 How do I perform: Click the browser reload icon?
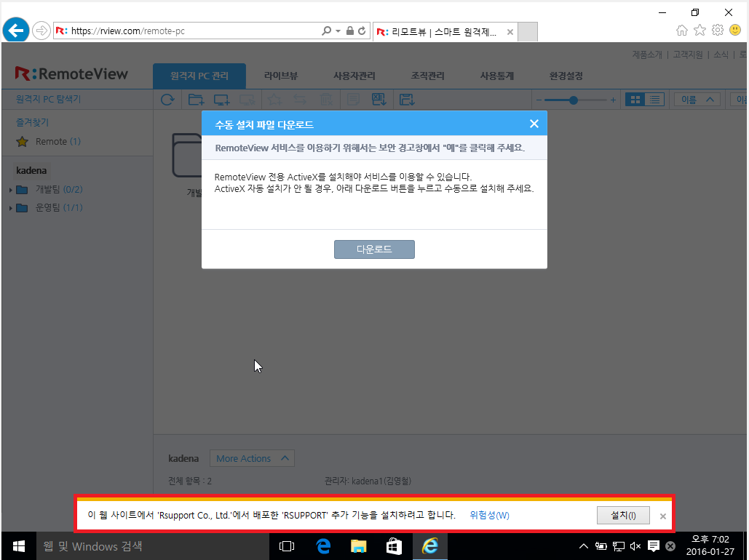(x=362, y=31)
